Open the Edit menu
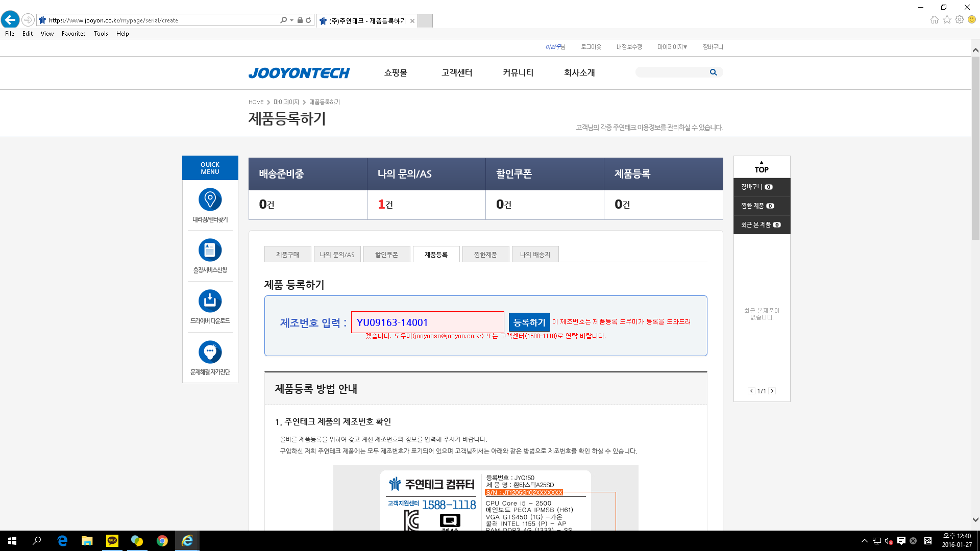This screenshot has height=551, width=980. 28,34
